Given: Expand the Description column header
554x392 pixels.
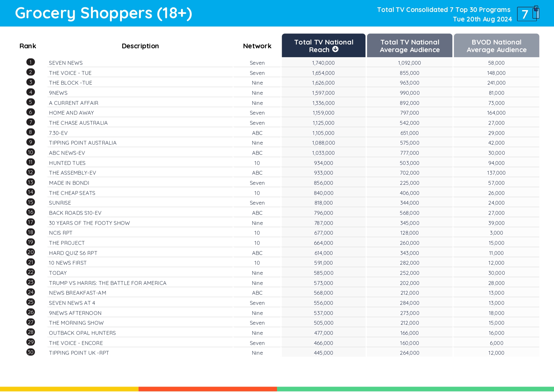Looking at the screenshot, I should coord(140,46).
